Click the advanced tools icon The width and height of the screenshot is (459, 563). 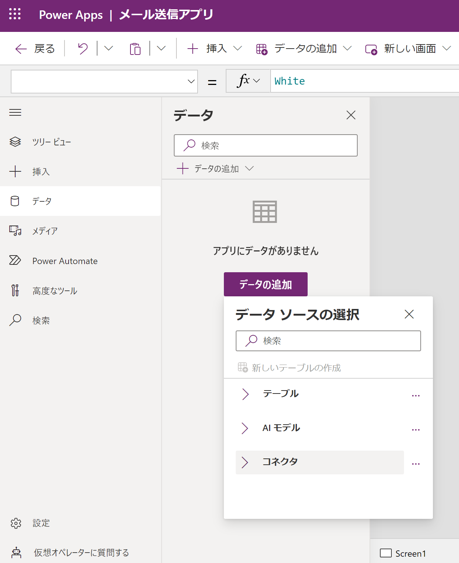[x=15, y=290]
